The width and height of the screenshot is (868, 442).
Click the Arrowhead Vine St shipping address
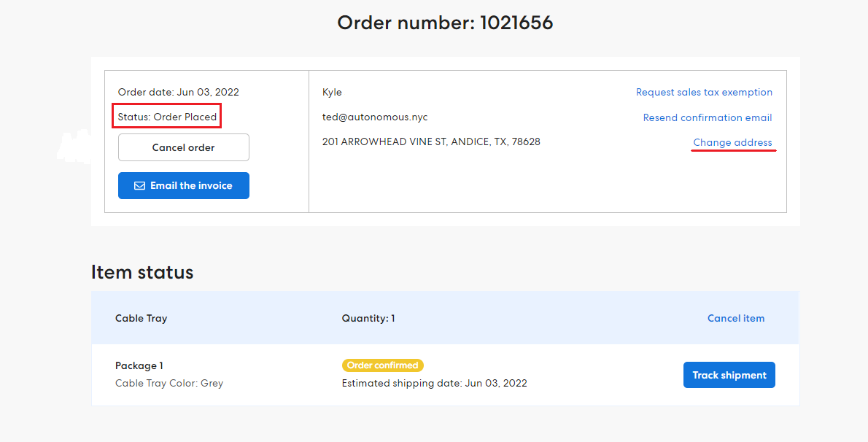coord(431,141)
